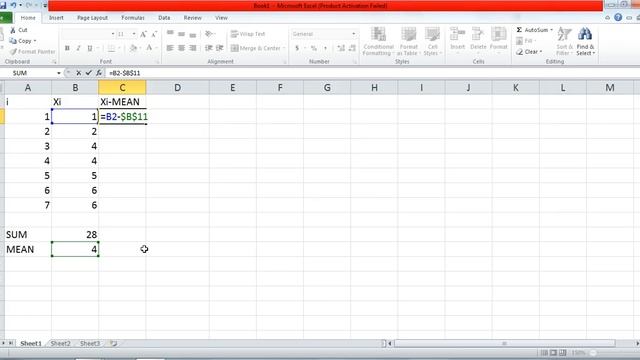Center text horizontally
Viewport: 640px width, 360px height.
coord(181,48)
